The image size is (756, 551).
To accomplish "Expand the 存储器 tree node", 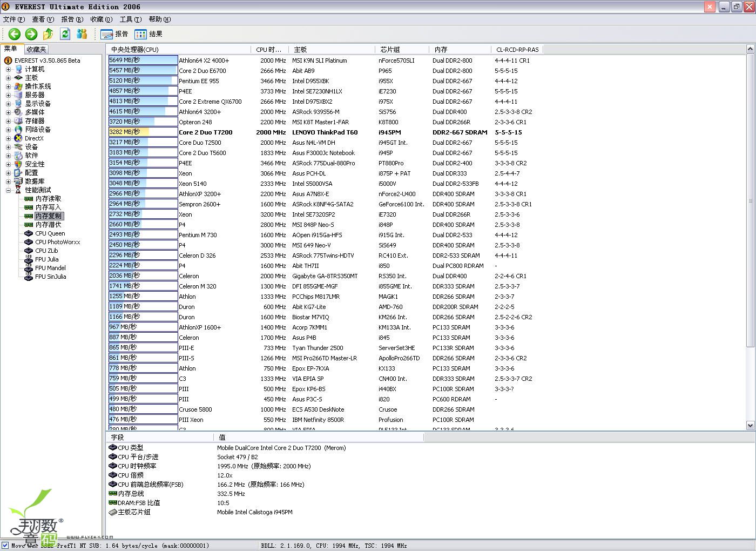I will pyautogui.click(x=8, y=121).
